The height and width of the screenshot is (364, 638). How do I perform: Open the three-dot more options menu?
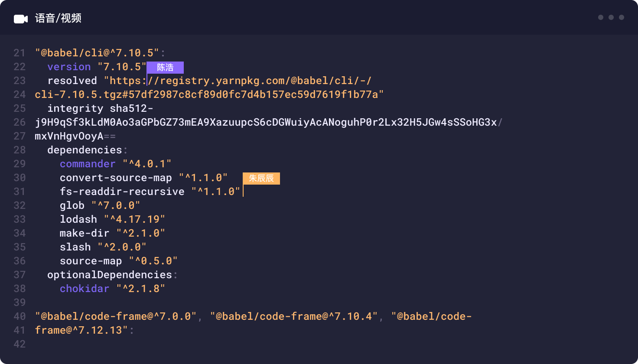[x=611, y=17]
